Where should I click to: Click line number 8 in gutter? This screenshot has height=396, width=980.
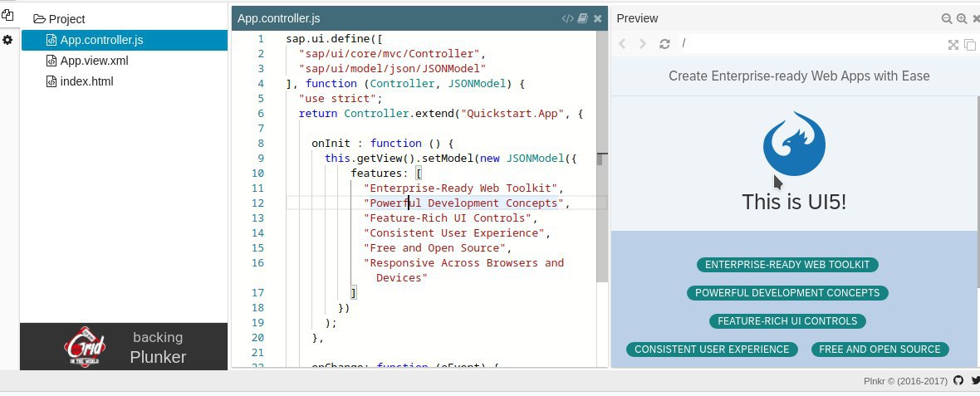click(261, 143)
